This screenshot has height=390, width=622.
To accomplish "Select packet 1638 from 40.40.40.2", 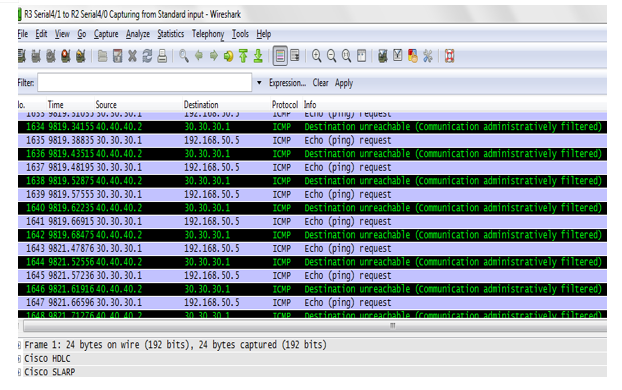I will click(x=312, y=181).
